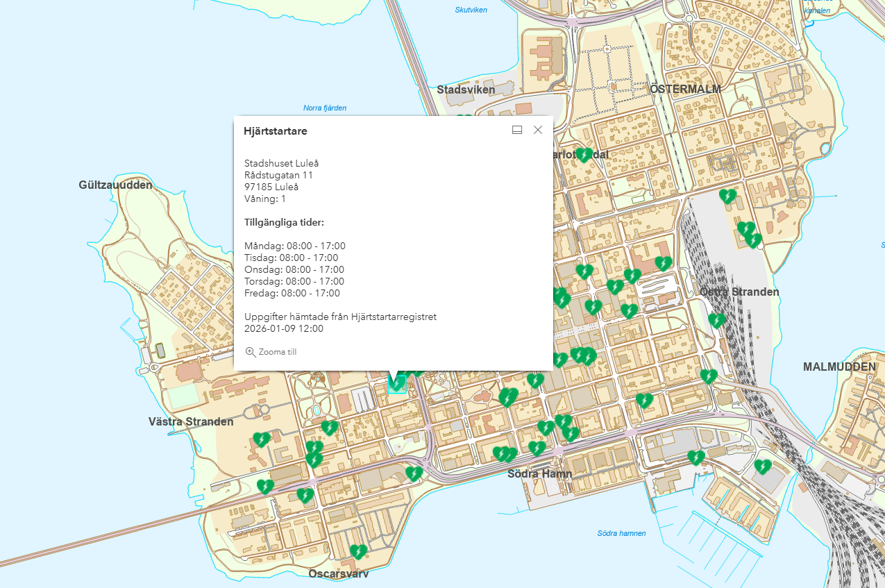Click the magnifier icon beside Zooma till
Image resolution: width=885 pixels, height=588 pixels.
pyautogui.click(x=251, y=352)
